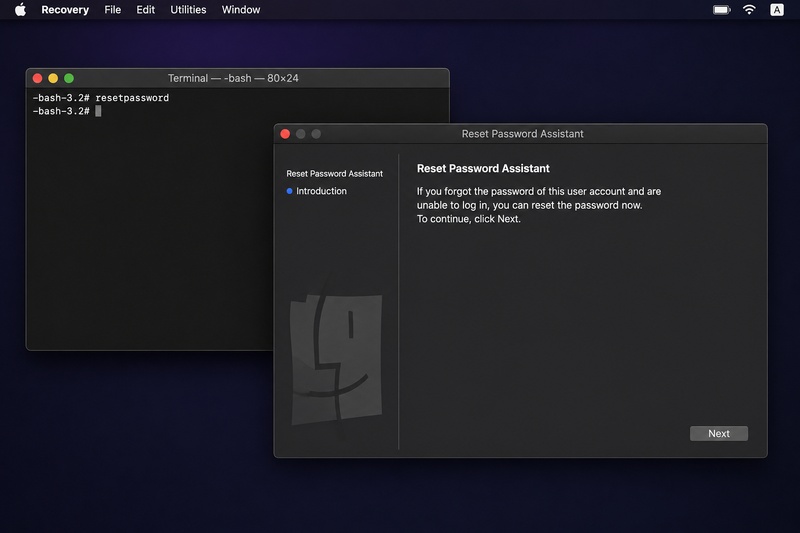Close the Terminal window
Image resolution: width=800 pixels, height=533 pixels.
point(37,78)
